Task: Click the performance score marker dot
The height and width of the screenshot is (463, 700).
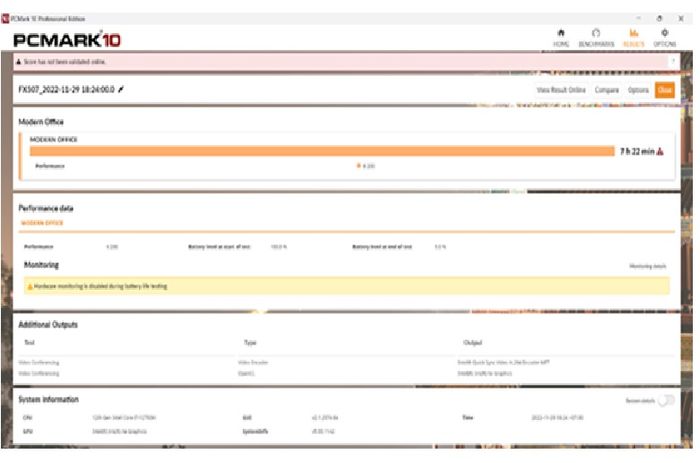Action: (x=358, y=166)
